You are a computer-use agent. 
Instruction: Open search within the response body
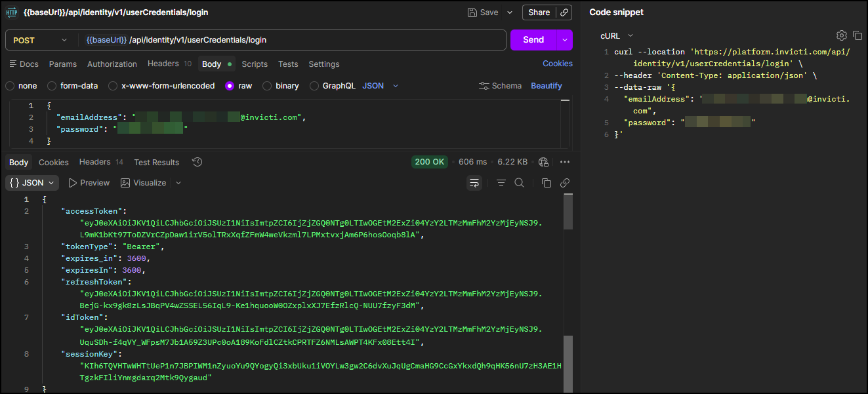tap(519, 183)
